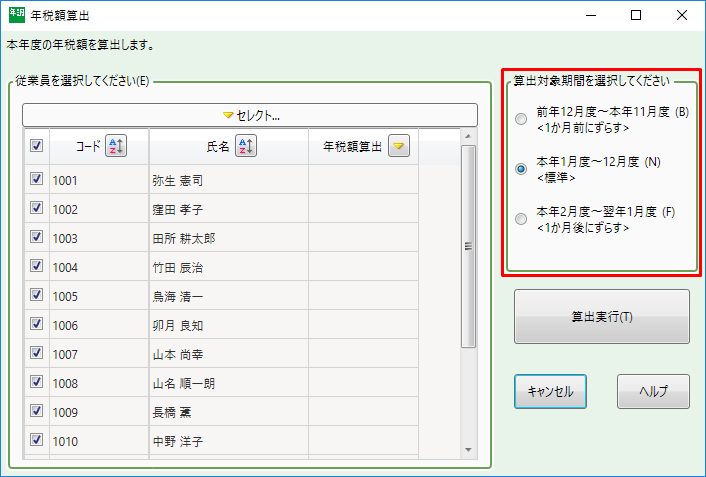The width and height of the screenshot is (706, 477).
Task: Click the scroll up arrow of employee list
Action: click(x=468, y=137)
